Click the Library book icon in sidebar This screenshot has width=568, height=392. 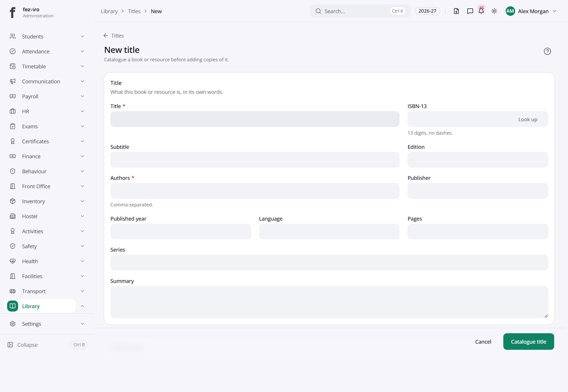pyautogui.click(x=13, y=306)
